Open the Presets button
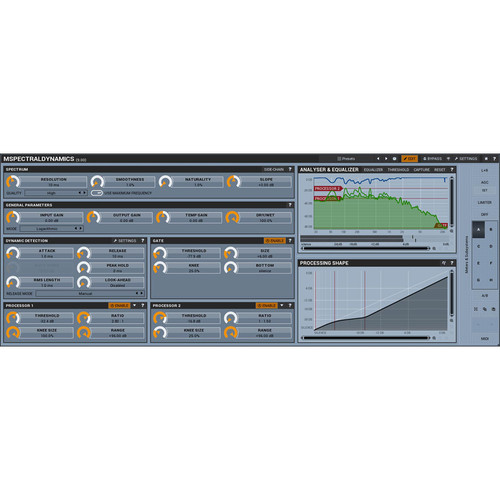This screenshot has height=500, width=500. [346, 159]
